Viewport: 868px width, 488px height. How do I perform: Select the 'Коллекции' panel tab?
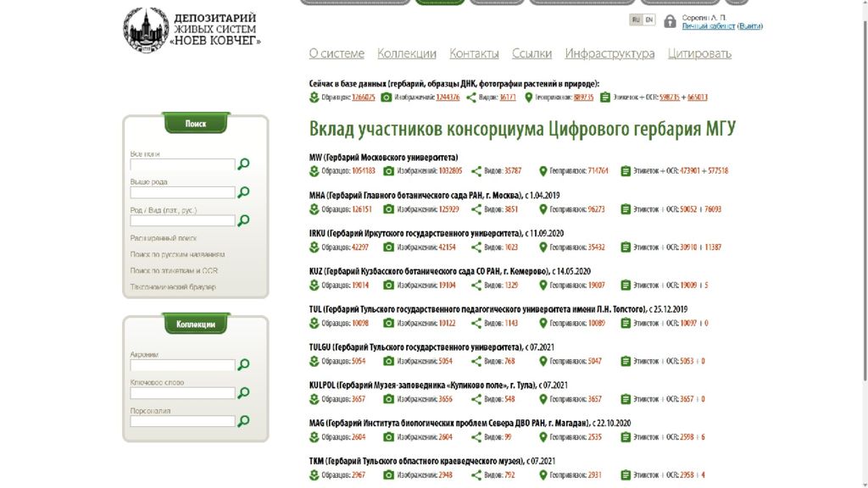point(196,324)
